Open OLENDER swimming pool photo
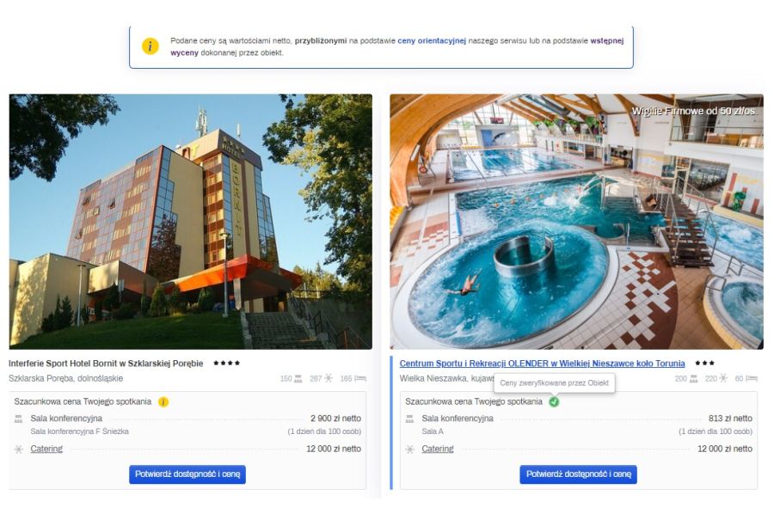Image resolution: width=774 pixels, height=532 pixels. (x=576, y=222)
